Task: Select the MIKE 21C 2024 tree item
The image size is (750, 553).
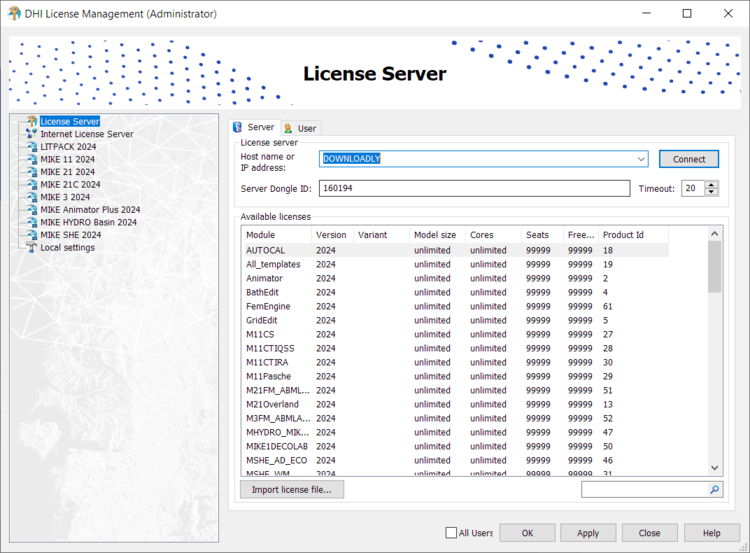Action: coord(70,185)
